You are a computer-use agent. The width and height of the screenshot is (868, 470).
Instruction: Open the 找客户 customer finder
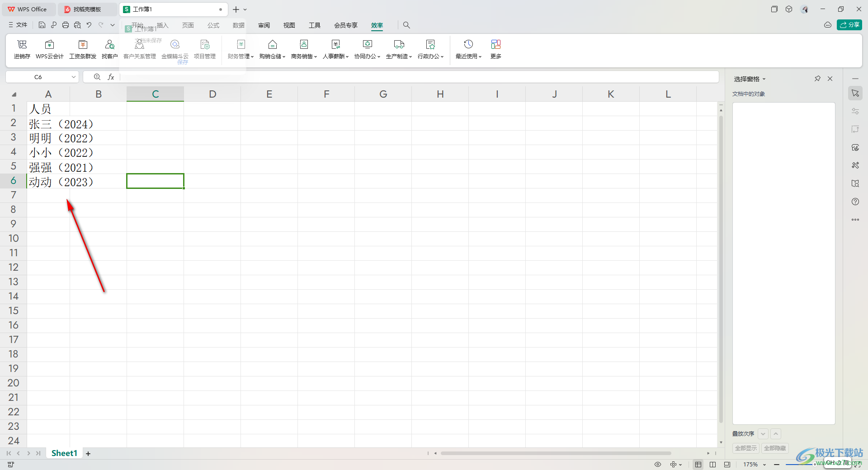(x=109, y=49)
